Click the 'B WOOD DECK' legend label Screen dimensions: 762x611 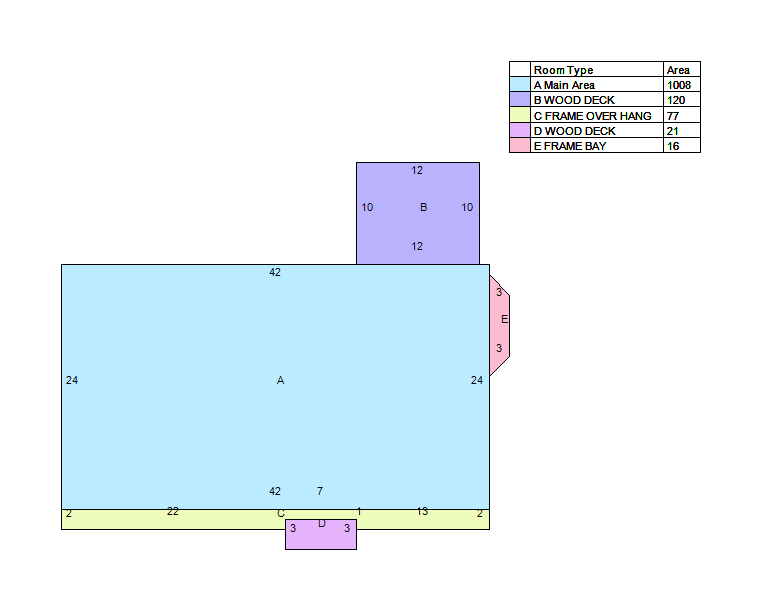574,100
